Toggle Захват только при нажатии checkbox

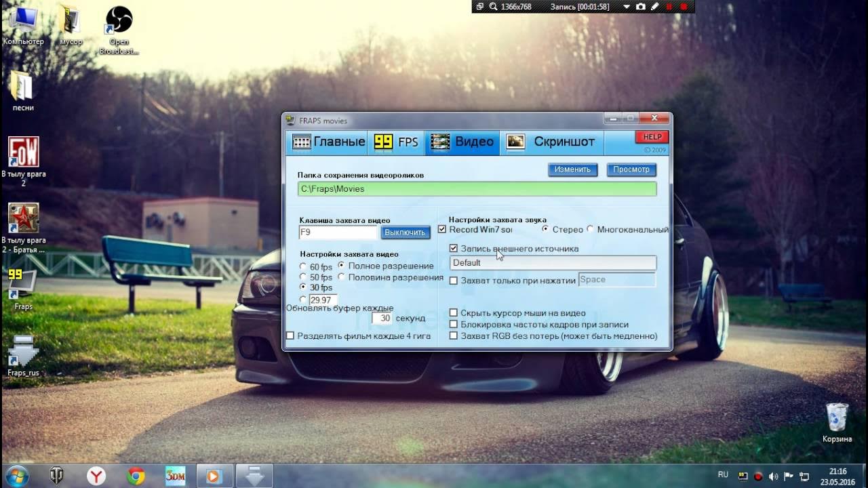(513, 280)
